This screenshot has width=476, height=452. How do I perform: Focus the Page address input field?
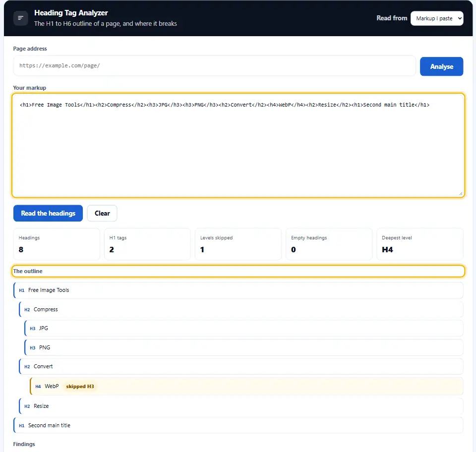point(214,65)
